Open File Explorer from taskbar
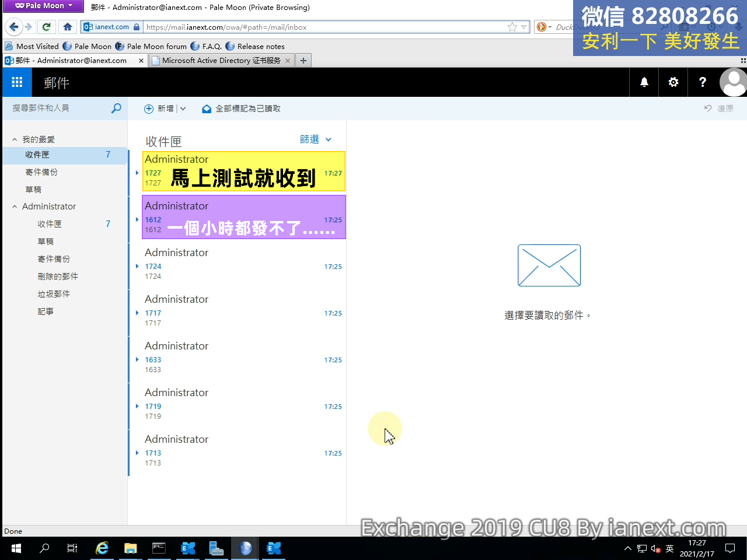The image size is (747, 560). click(131, 548)
